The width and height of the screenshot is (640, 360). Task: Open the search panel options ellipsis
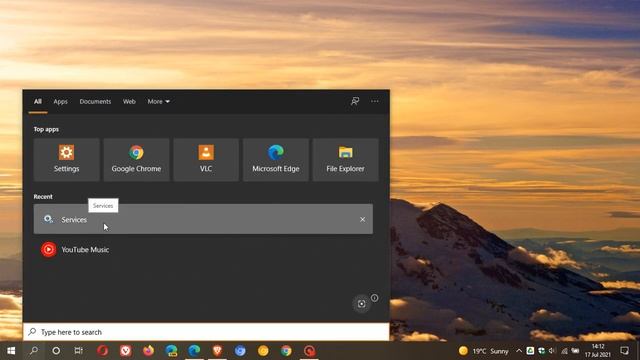pyautogui.click(x=375, y=101)
